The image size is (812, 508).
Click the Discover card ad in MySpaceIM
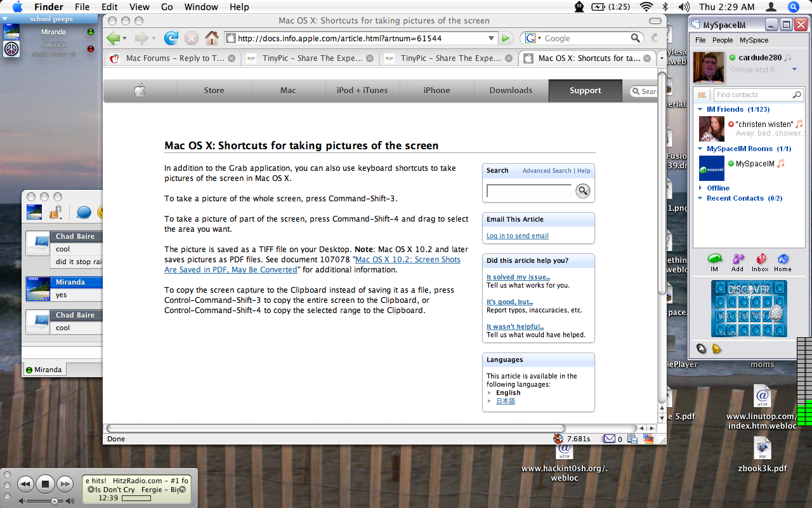(x=749, y=309)
